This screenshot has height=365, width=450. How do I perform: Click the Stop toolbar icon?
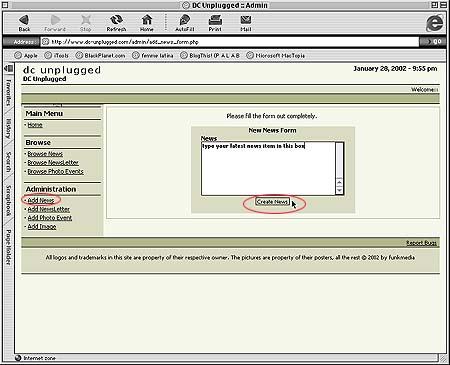86,23
